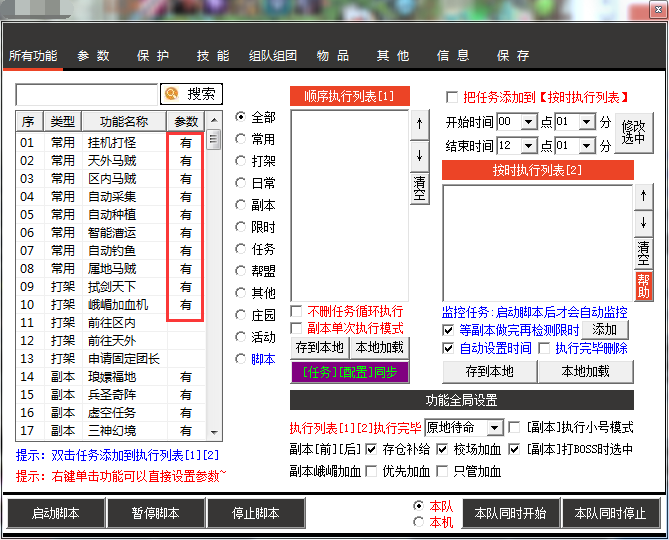Move sequential list item up with arrow
The image size is (669, 540).
pyautogui.click(x=419, y=125)
